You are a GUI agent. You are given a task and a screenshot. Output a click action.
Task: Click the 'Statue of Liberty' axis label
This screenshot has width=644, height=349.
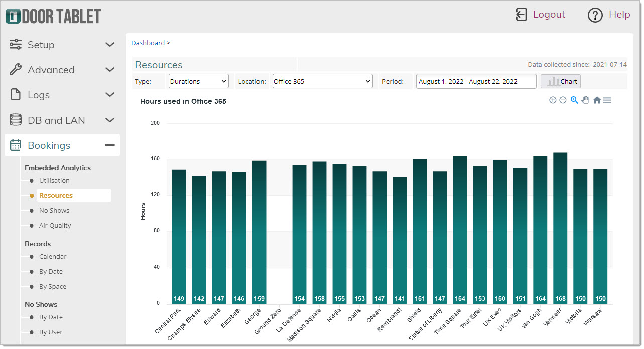(425, 324)
